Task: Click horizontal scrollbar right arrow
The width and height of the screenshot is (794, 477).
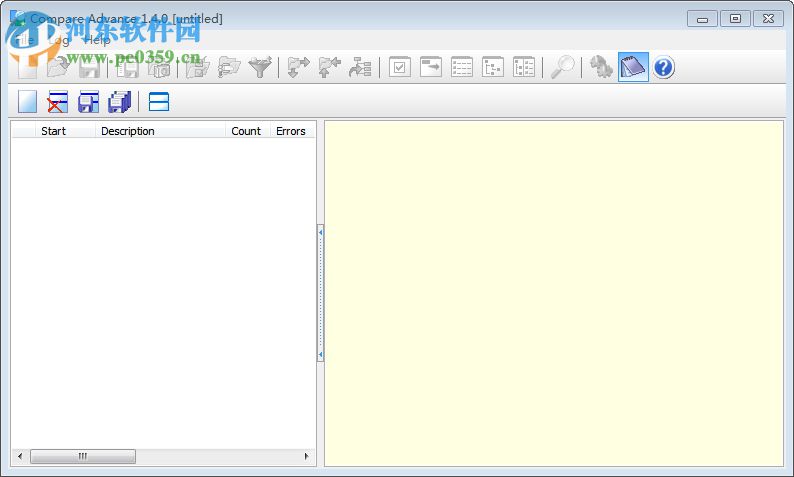Action: coord(306,456)
